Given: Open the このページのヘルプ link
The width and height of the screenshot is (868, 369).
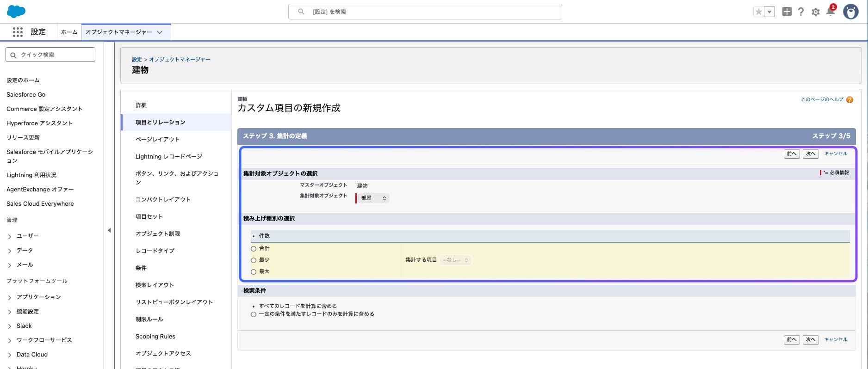Looking at the screenshot, I should point(822,99).
